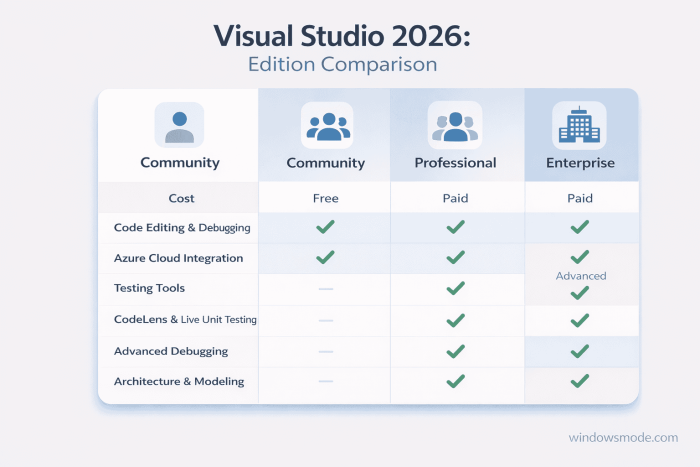Click Enterprise checkmark in Architecture & Modeling row
The image size is (700, 467).
click(579, 381)
